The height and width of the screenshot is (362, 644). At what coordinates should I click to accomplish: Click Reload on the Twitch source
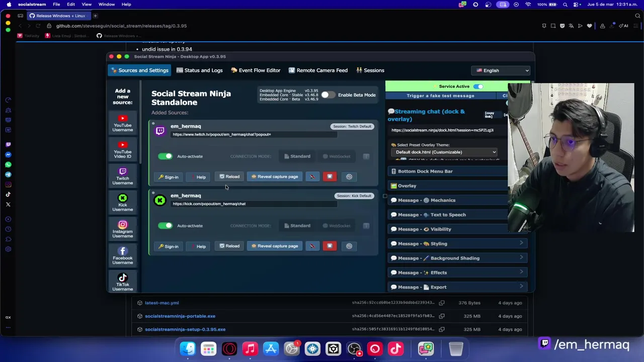(x=229, y=176)
